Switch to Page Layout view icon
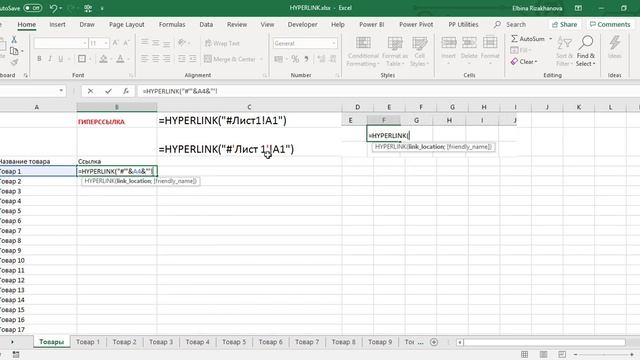 [x=543, y=354]
